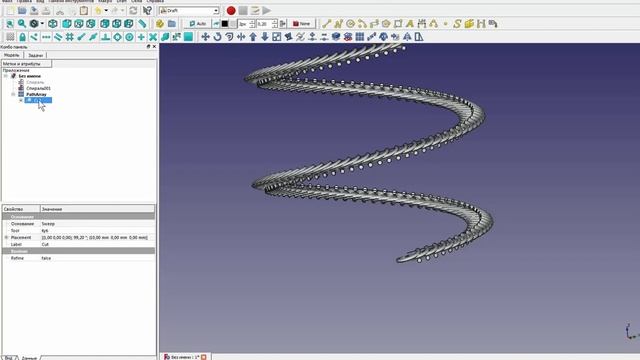Click the grey face color swatch
Screen dimensions: 640x360
233,24
